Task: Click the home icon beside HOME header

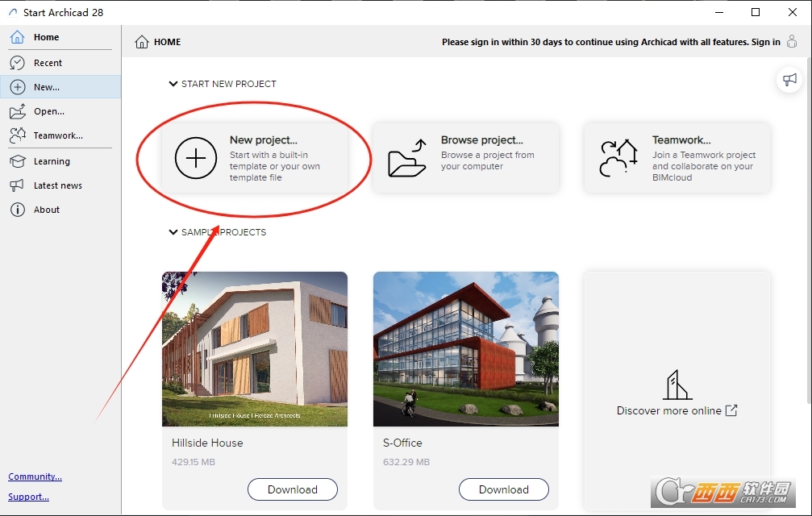Action: 141,42
